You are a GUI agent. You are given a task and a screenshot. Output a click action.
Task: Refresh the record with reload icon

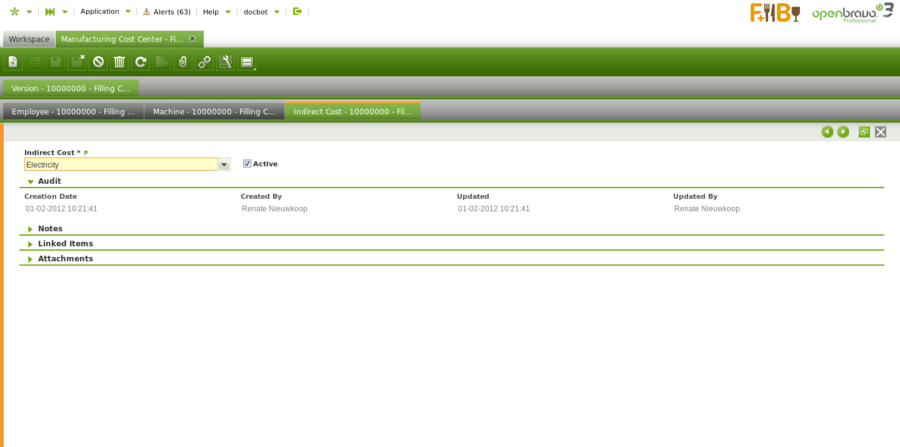[x=141, y=62]
